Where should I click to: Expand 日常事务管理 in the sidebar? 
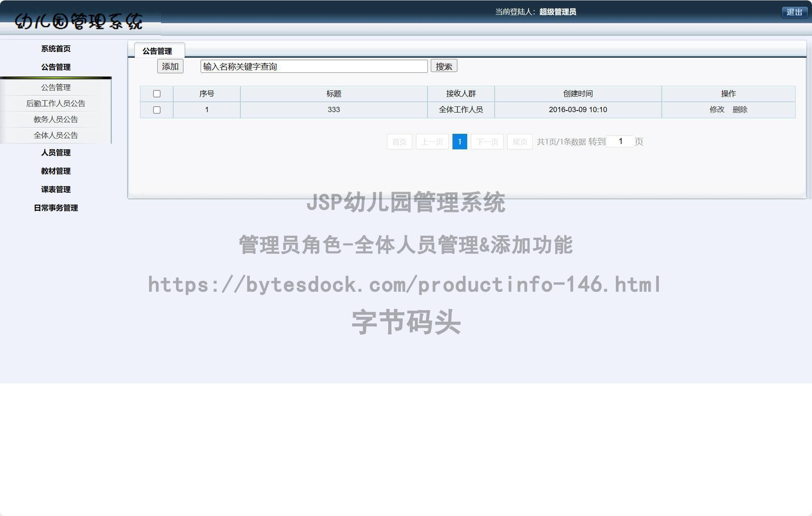(56, 208)
